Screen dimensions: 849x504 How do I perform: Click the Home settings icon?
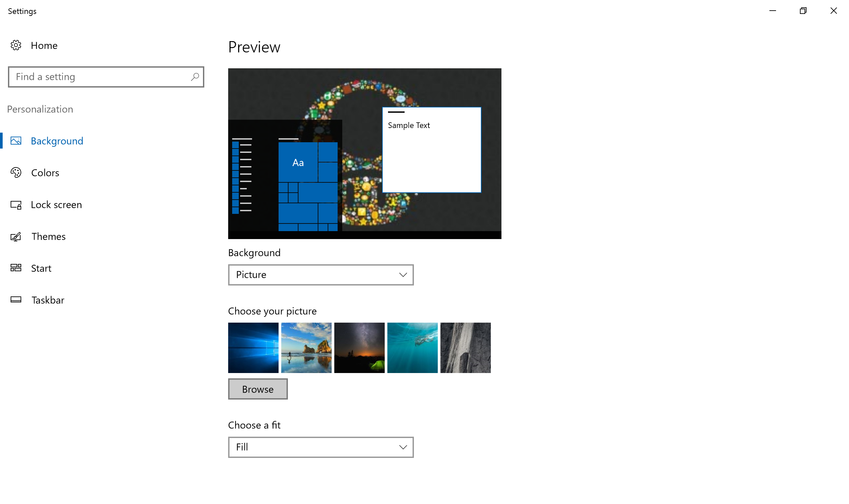pos(16,45)
